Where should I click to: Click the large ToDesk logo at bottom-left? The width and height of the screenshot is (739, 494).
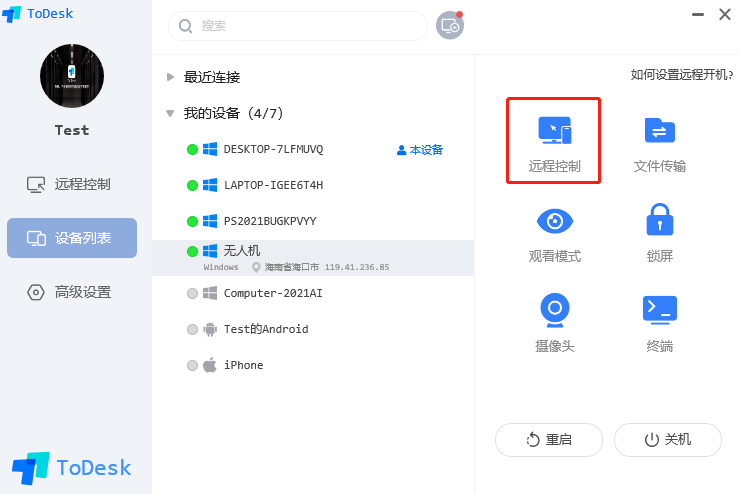pyautogui.click(x=72, y=468)
